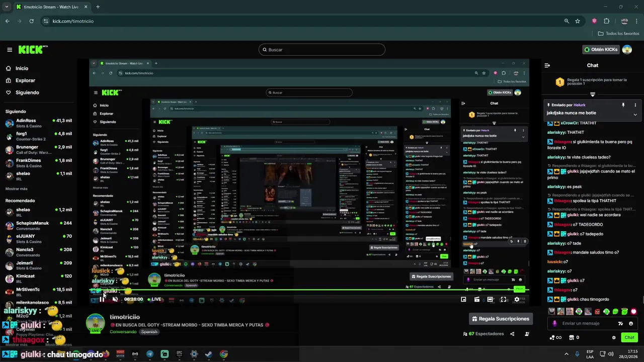Screen dimensions: 644x362
Task: Open AdinRoss channel in sidebar
Action: pyautogui.click(x=38, y=123)
